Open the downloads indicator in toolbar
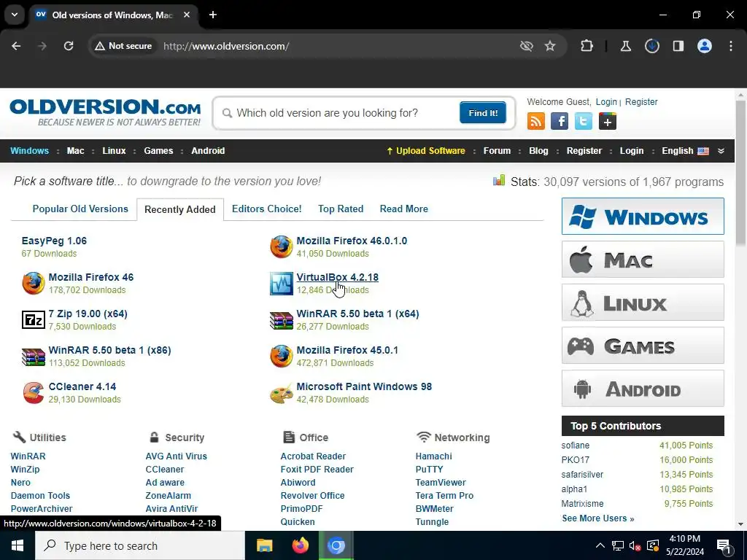 tap(651, 46)
